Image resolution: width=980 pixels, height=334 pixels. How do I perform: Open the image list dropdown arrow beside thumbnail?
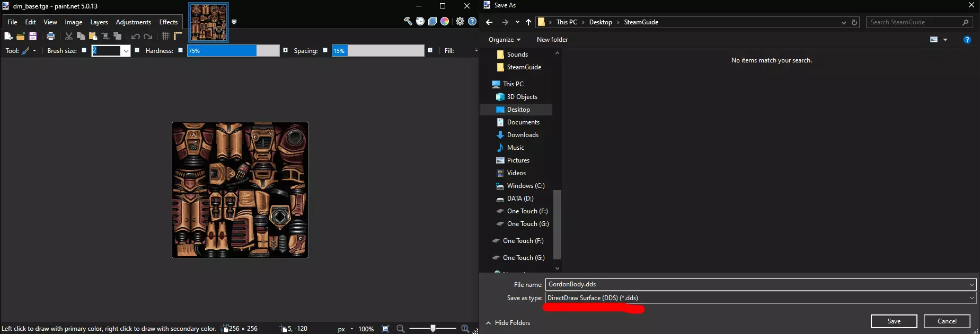coord(234,22)
